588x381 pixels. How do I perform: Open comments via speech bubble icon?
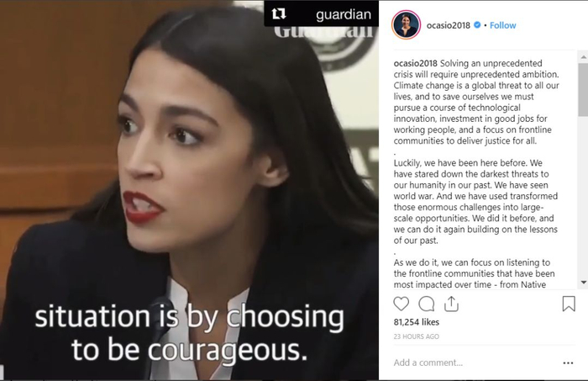point(427,304)
